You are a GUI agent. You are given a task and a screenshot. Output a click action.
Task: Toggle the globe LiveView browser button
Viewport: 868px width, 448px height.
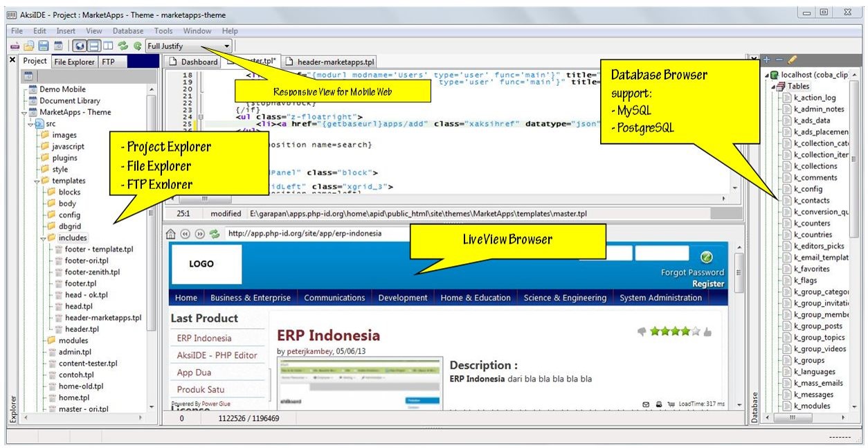coord(79,46)
